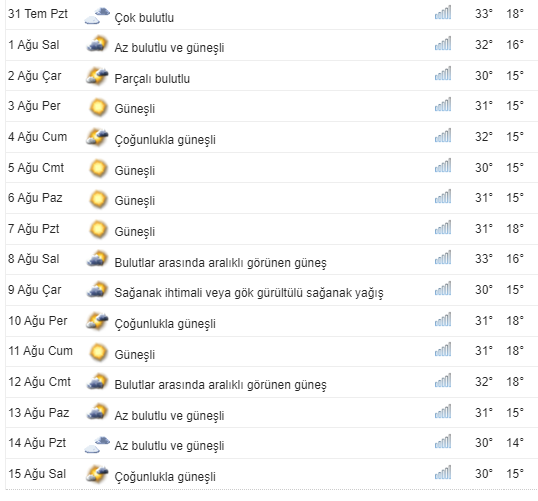Select the date text '31 Tem Pzt'
This screenshot has width=538, height=501.
click(x=38, y=14)
